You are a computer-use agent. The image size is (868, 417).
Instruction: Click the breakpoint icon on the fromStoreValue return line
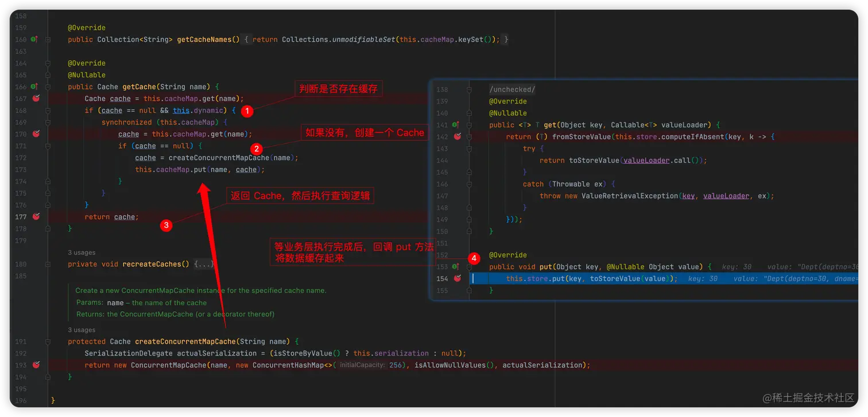(456, 137)
